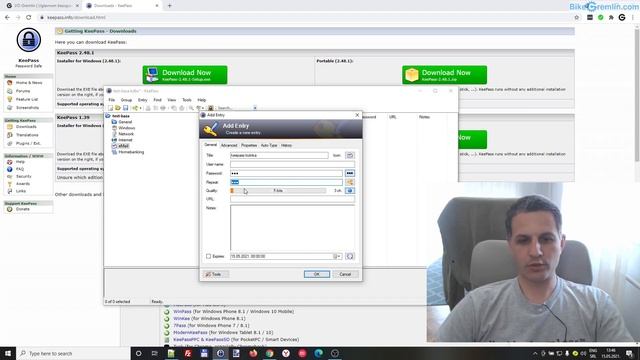Click the URL field in Add Entry
Image resolution: width=640 pixels, height=360 pixels.
click(292, 199)
